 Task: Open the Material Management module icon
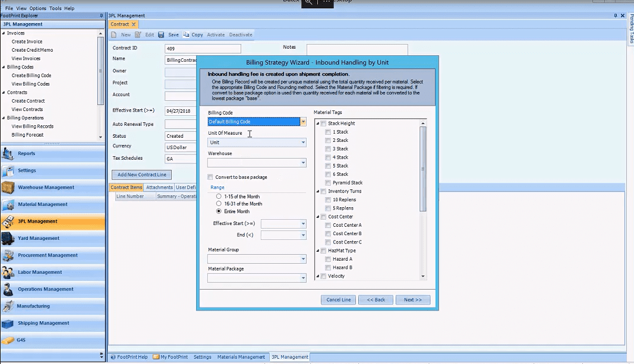[8, 204]
